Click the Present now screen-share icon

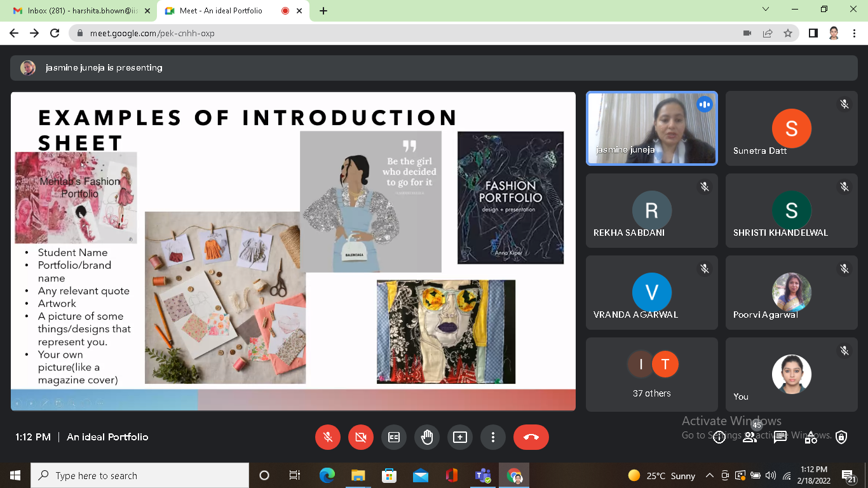460,437
